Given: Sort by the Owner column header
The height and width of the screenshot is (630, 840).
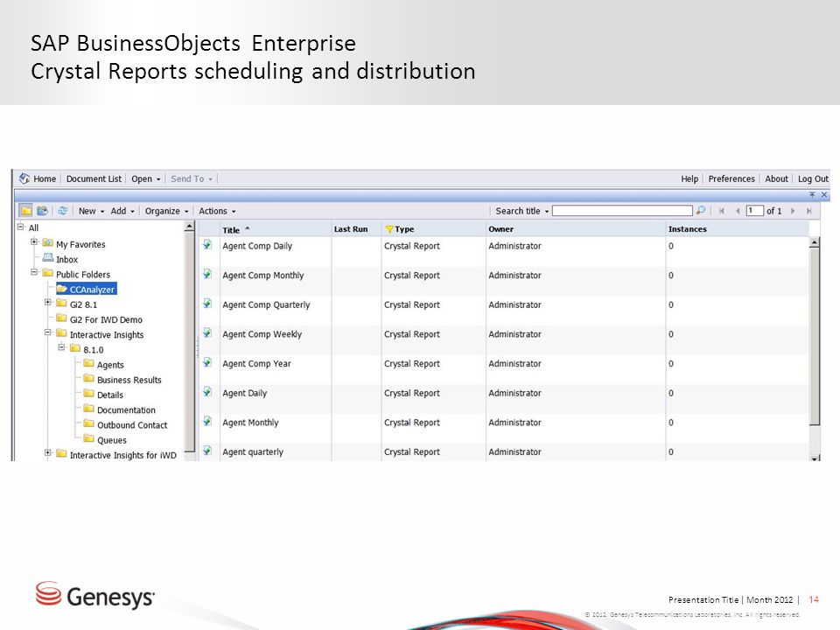Looking at the screenshot, I should pyautogui.click(x=500, y=229).
